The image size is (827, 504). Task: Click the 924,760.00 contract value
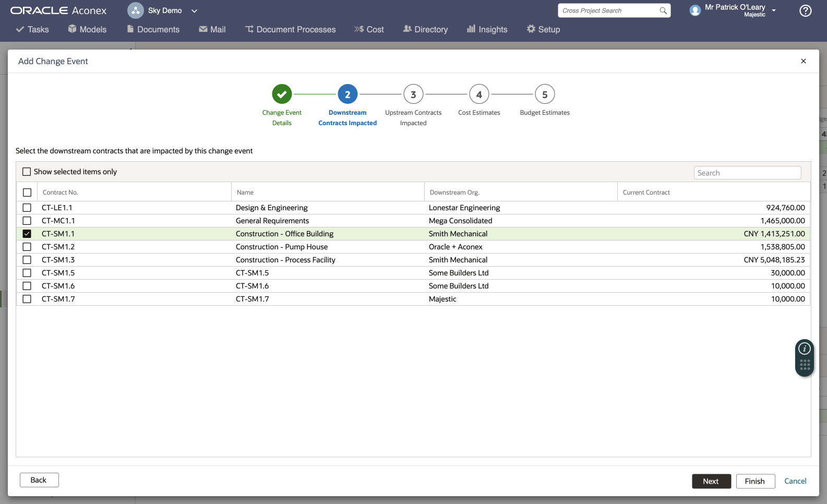tap(786, 208)
